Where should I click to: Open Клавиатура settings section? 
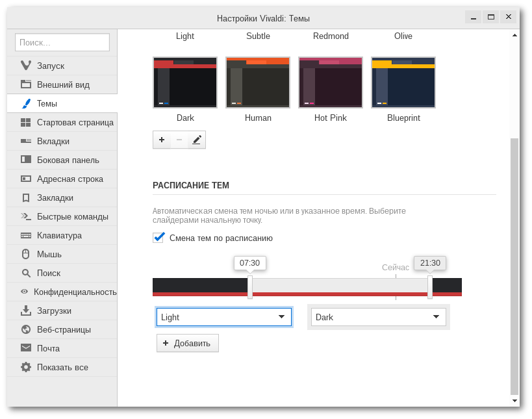[62, 235]
